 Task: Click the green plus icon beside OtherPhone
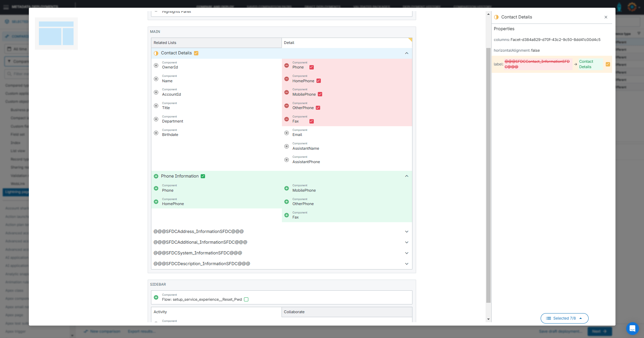pyautogui.click(x=287, y=202)
